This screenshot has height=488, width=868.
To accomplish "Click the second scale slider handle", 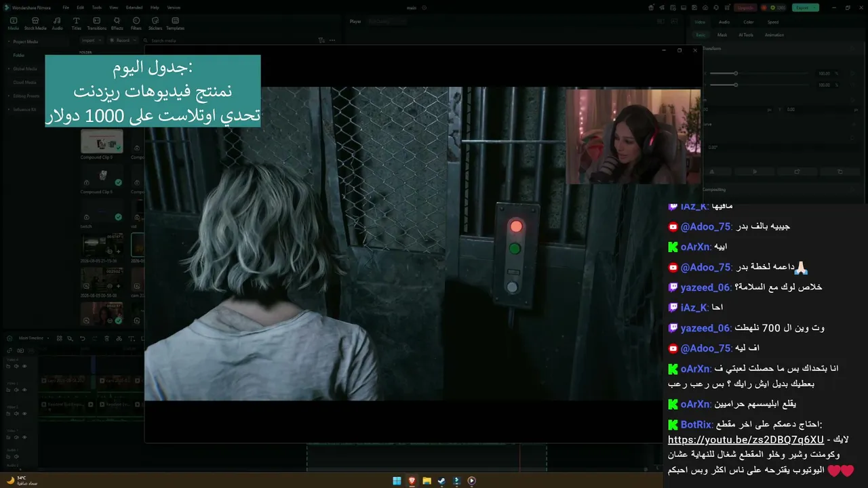I will (x=735, y=85).
